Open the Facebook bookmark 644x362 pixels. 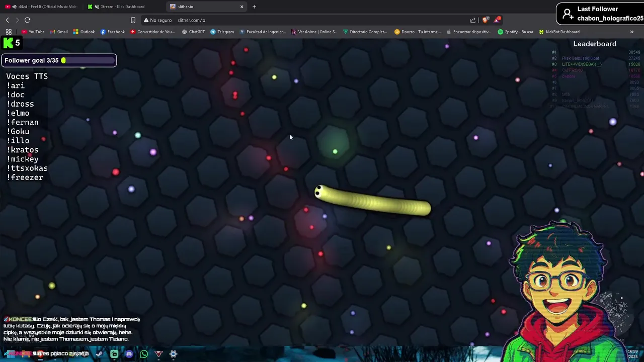[x=113, y=32]
